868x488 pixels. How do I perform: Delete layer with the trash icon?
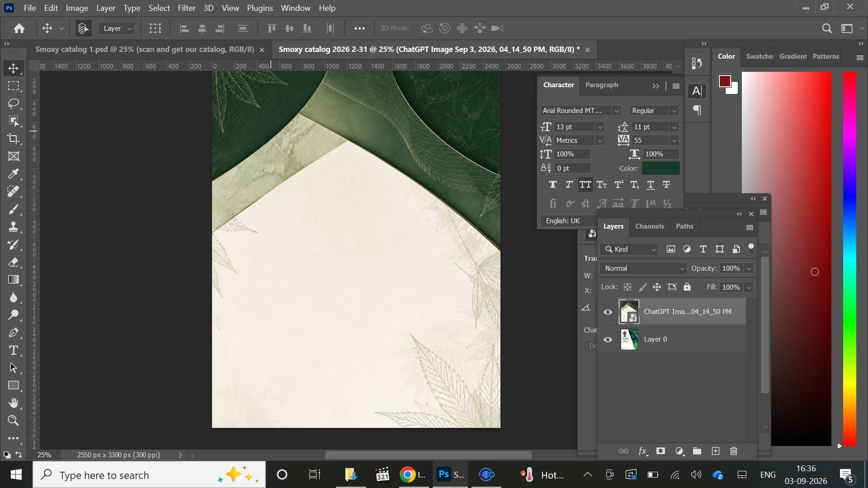tap(734, 451)
